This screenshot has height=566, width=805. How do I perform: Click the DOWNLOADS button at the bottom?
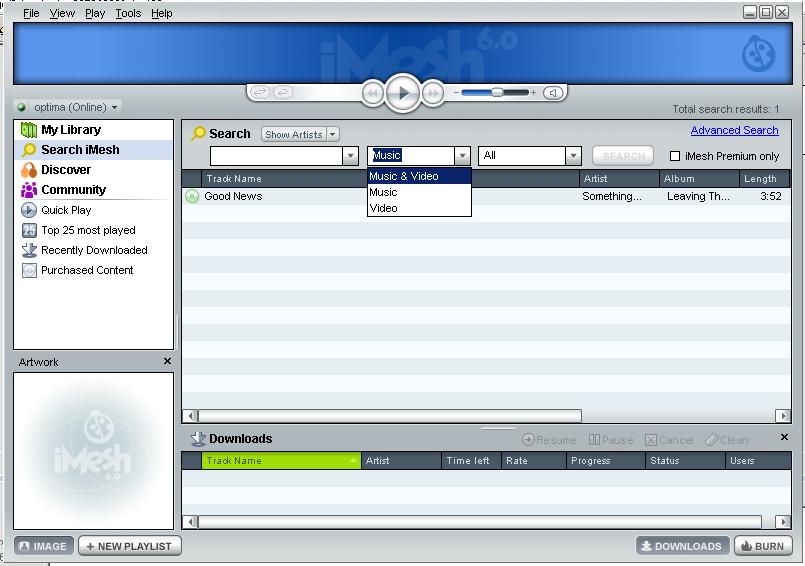(682, 546)
